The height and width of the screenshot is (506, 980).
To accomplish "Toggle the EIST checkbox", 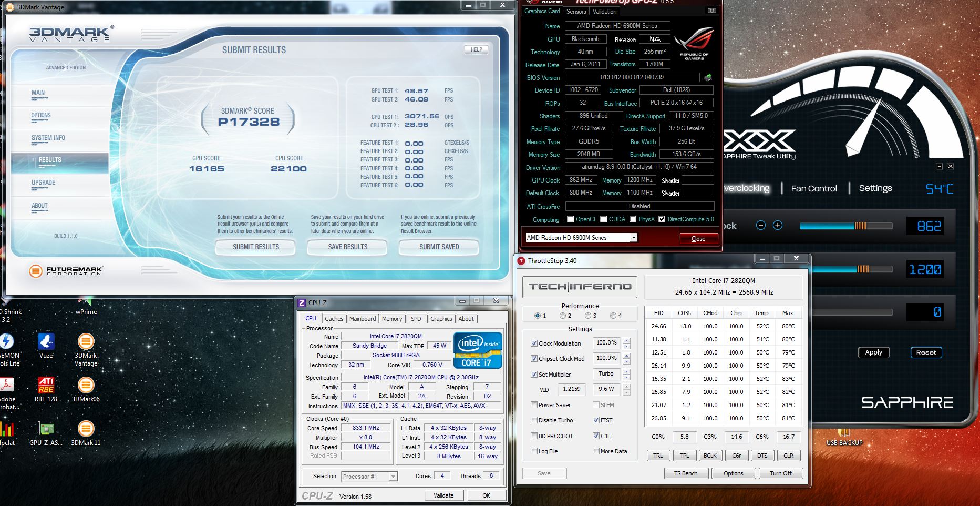I will coord(596,420).
